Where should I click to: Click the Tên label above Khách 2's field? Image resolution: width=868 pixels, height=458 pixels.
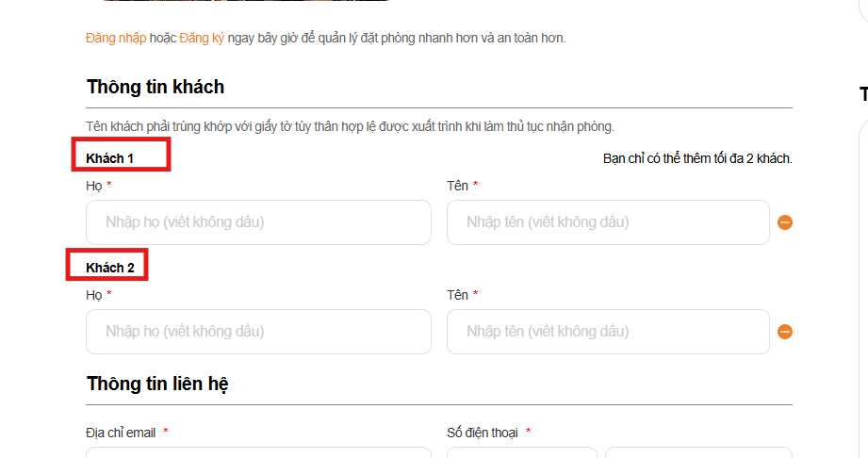[x=457, y=295]
